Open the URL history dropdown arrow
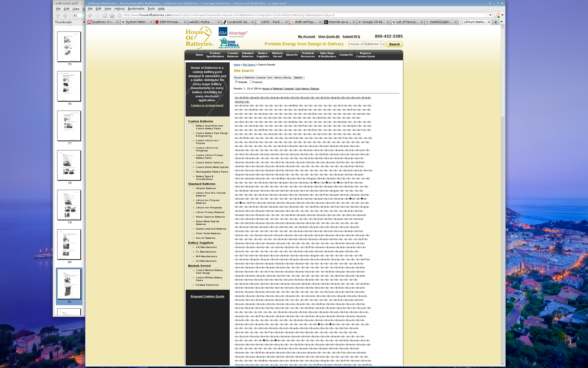 tap(490, 15)
